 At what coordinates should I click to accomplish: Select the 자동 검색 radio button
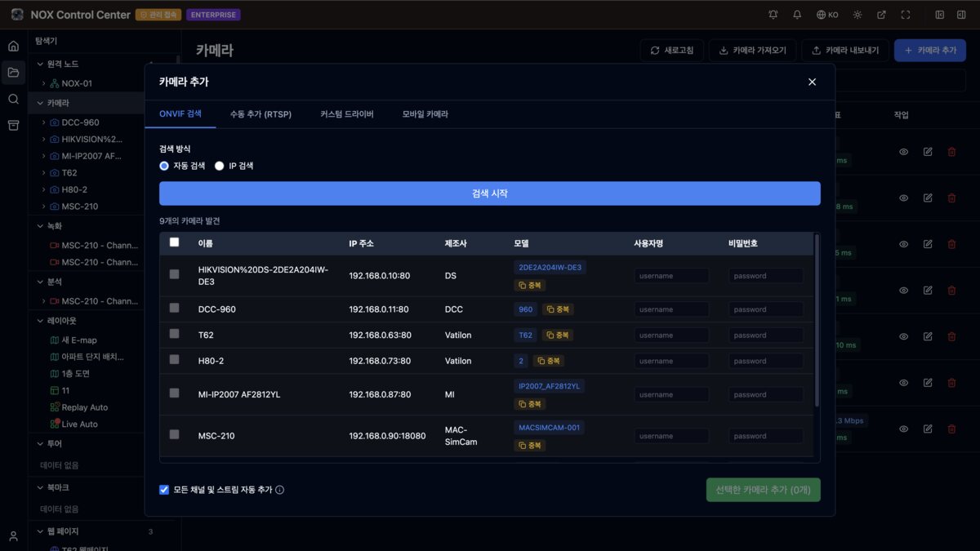tap(164, 166)
